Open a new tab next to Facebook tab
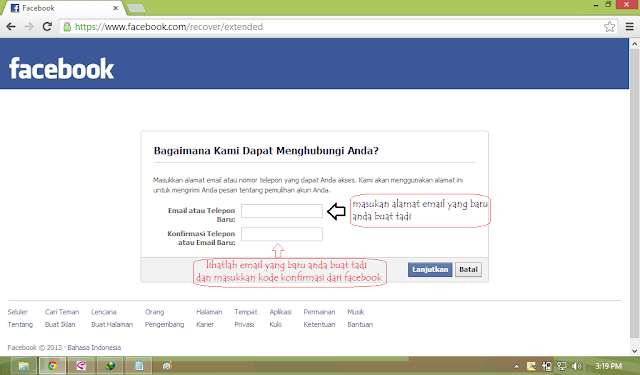640x375 pixels. coord(136,8)
